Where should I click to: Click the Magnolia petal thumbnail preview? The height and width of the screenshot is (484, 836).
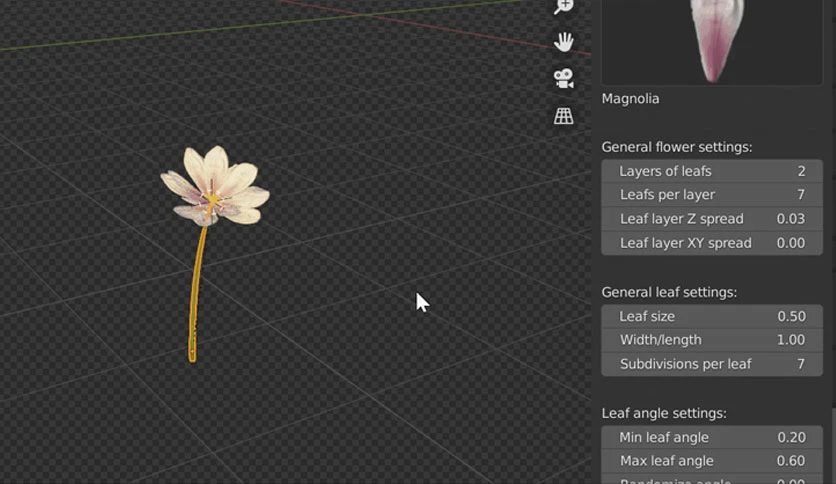tap(712, 42)
